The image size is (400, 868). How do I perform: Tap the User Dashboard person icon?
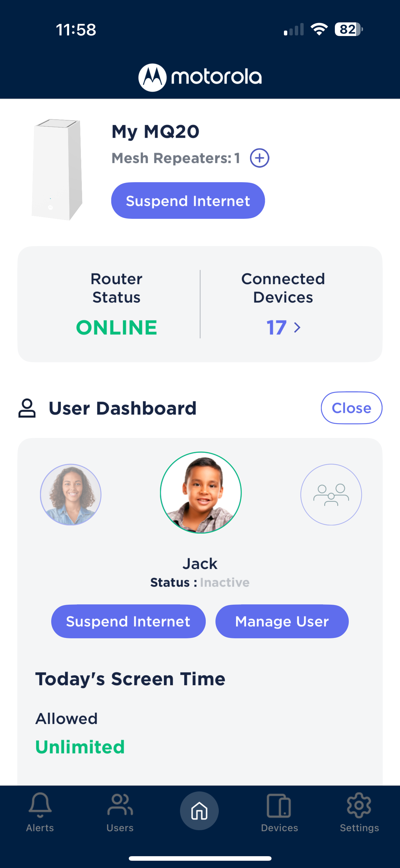tap(27, 408)
